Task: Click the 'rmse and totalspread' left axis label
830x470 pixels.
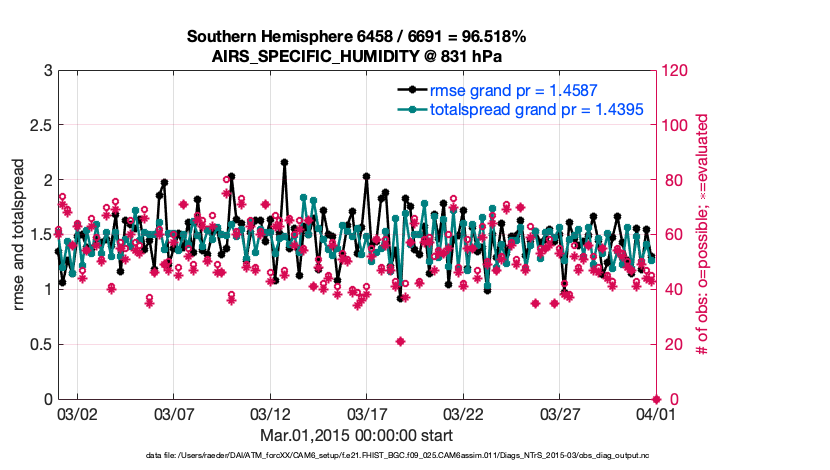Action: click(x=21, y=235)
